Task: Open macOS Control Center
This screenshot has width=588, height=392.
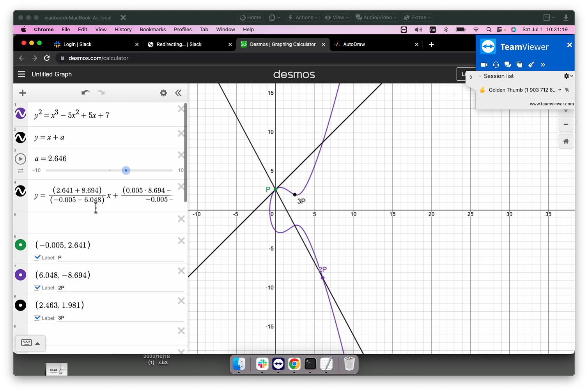Action: 499,29
